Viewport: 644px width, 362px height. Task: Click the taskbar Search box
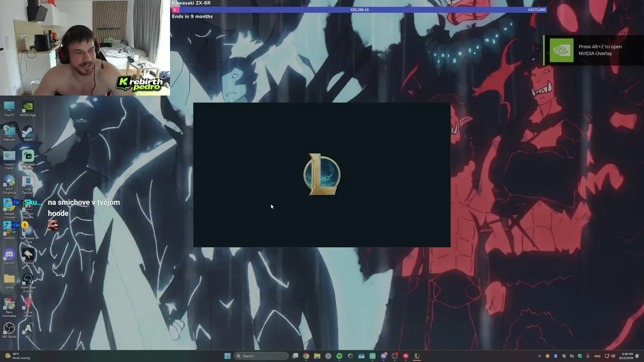262,356
